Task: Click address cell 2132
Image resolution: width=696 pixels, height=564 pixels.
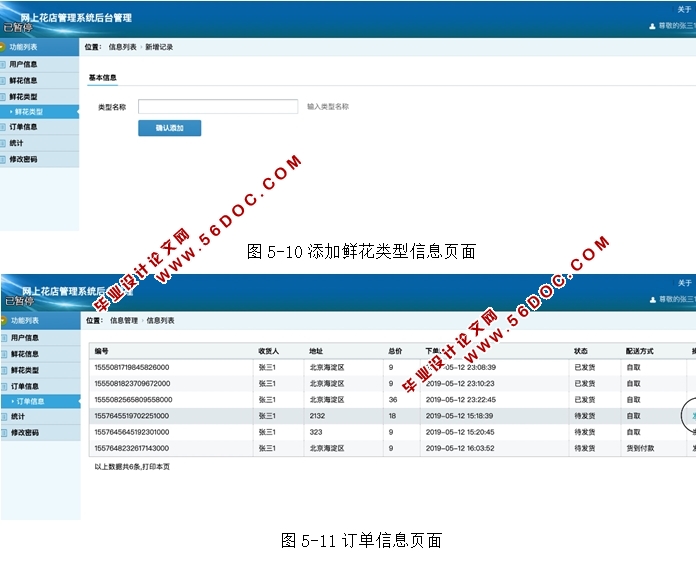Action: (x=317, y=416)
